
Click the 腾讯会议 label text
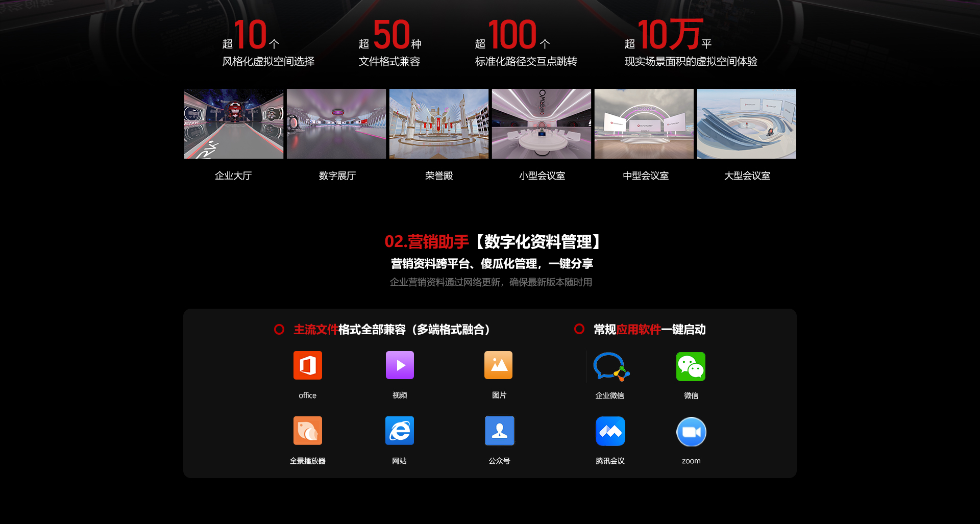point(610,461)
